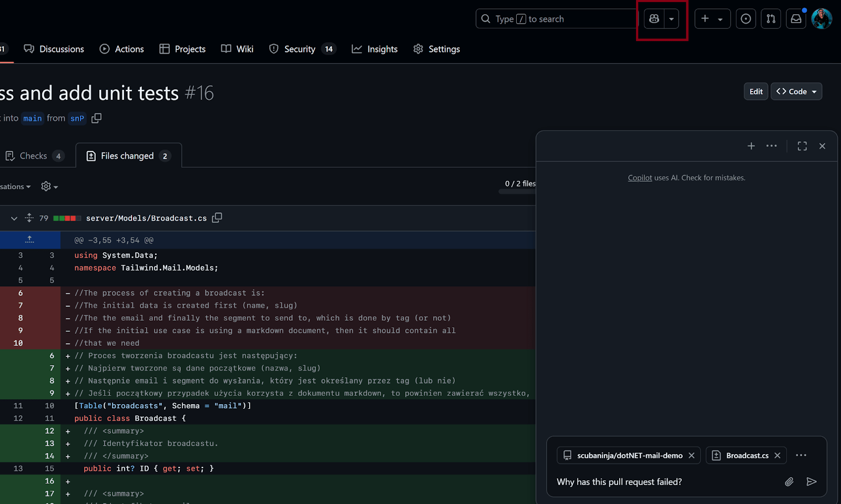
Task: Open your pull requests icon in header
Action: point(771,18)
